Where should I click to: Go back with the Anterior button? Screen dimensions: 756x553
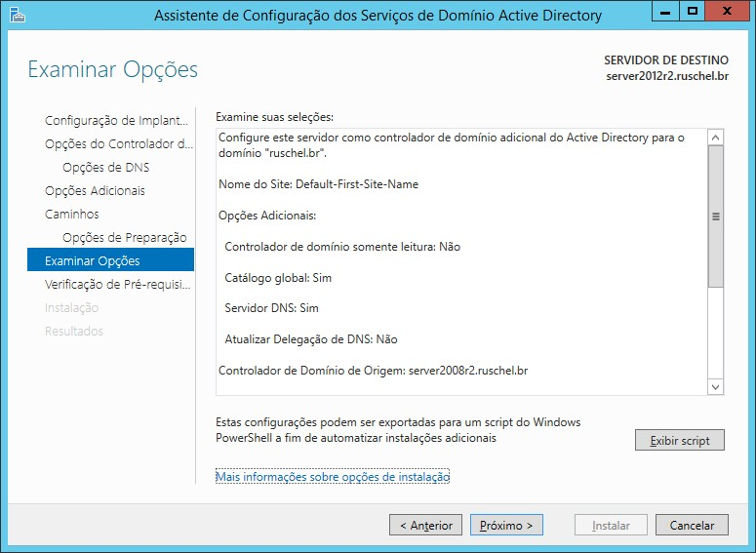click(x=425, y=525)
